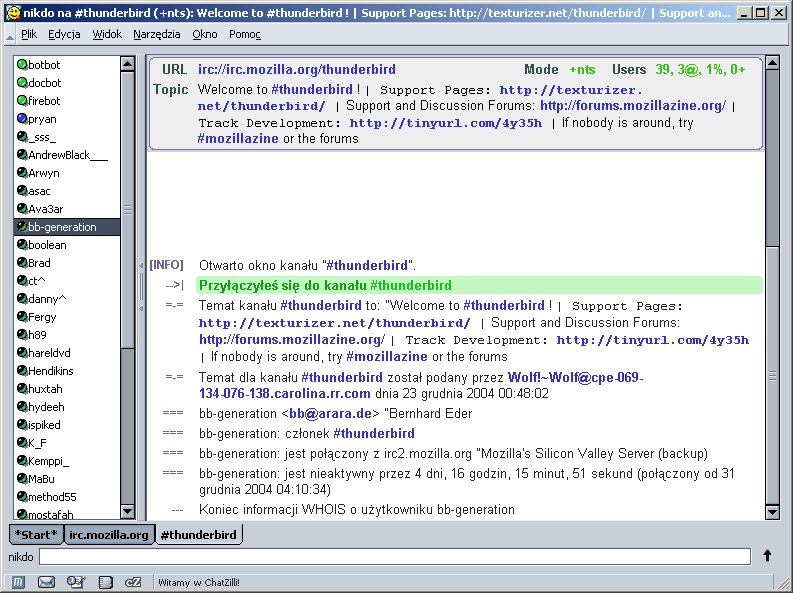
Task: Open the Widok menu
Action: point(107,34)
